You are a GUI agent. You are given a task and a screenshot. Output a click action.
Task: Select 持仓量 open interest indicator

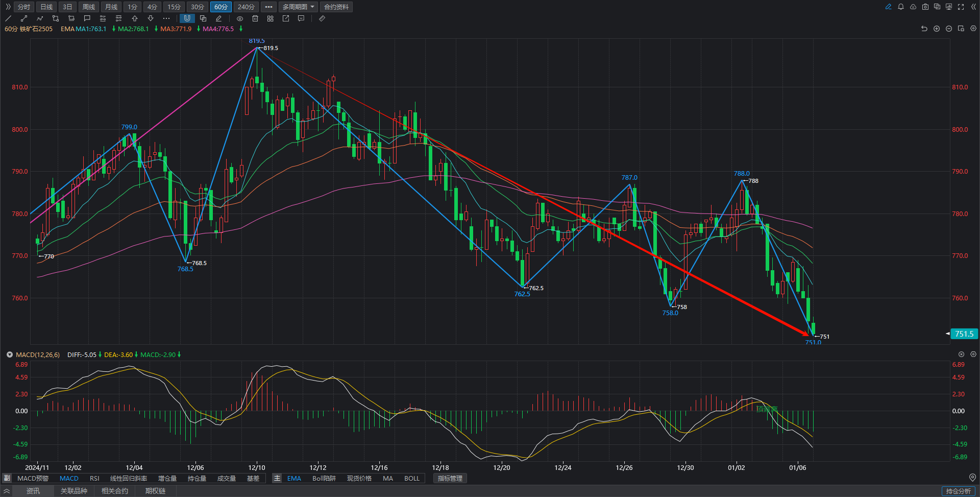[x=197, y=479]
